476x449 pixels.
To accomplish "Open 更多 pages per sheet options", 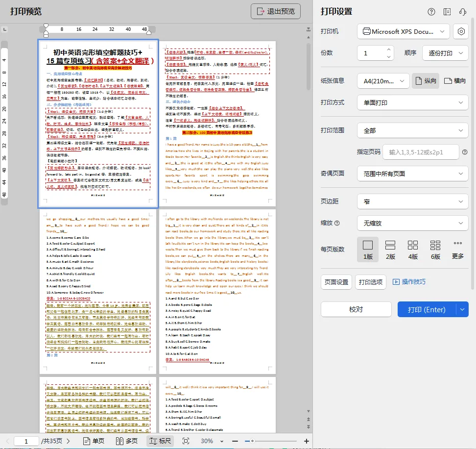I will point(457,249).
